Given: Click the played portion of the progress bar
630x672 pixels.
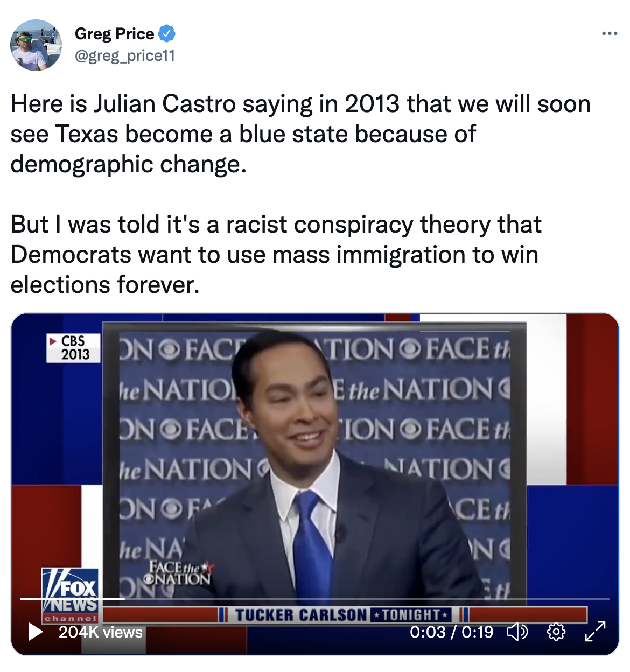Looking at the screenshot, I should (73, 599).
